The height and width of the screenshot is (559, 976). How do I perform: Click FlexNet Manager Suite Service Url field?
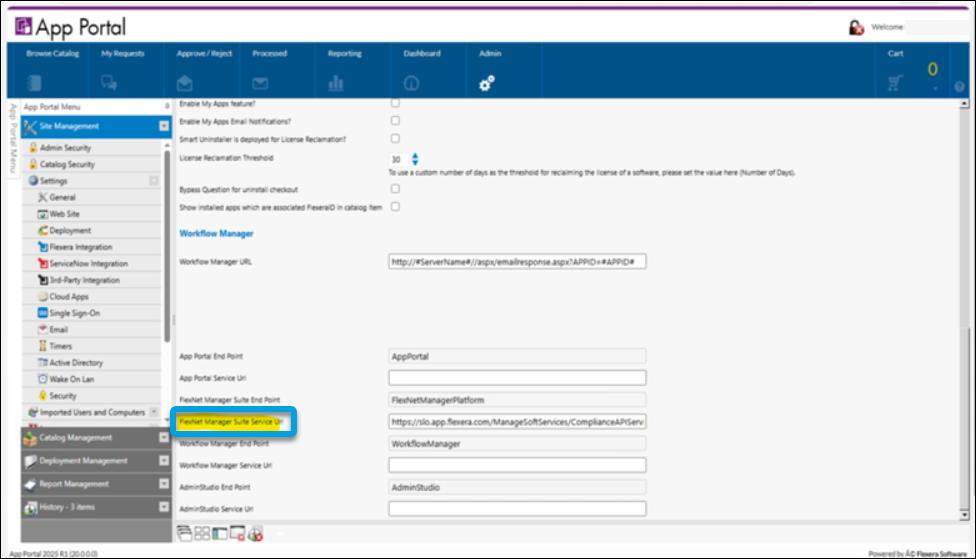point(517,422)
